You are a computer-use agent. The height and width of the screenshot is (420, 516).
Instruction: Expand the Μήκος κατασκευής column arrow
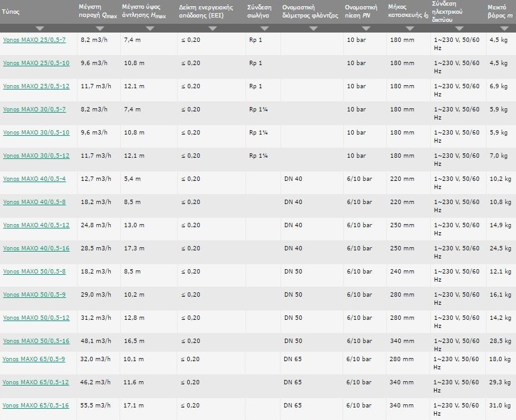(x=408, y=29)
